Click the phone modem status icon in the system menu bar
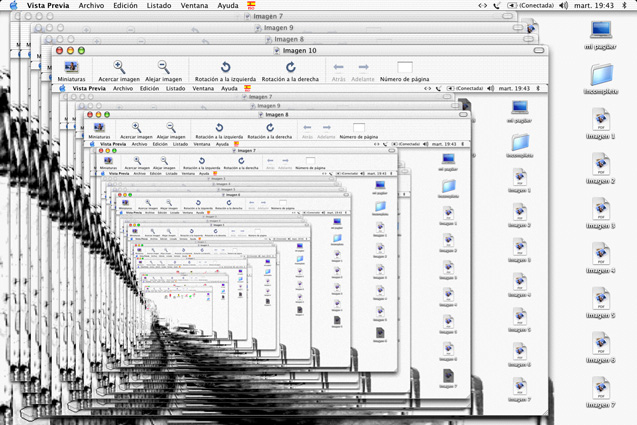Screen dimensions: 637x425 point(497,5)
